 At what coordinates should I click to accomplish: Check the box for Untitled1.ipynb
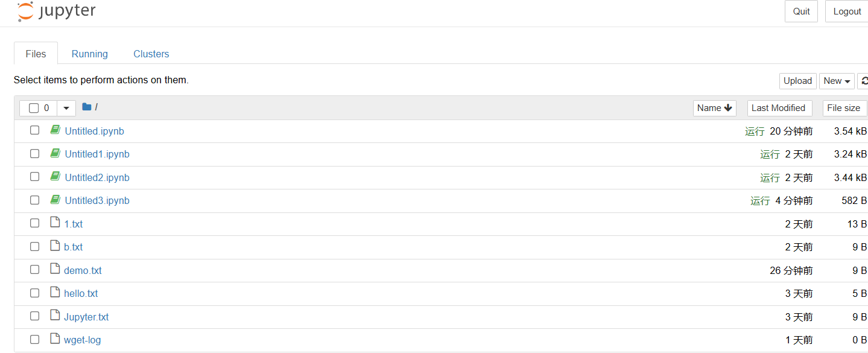tap(35, 154)
